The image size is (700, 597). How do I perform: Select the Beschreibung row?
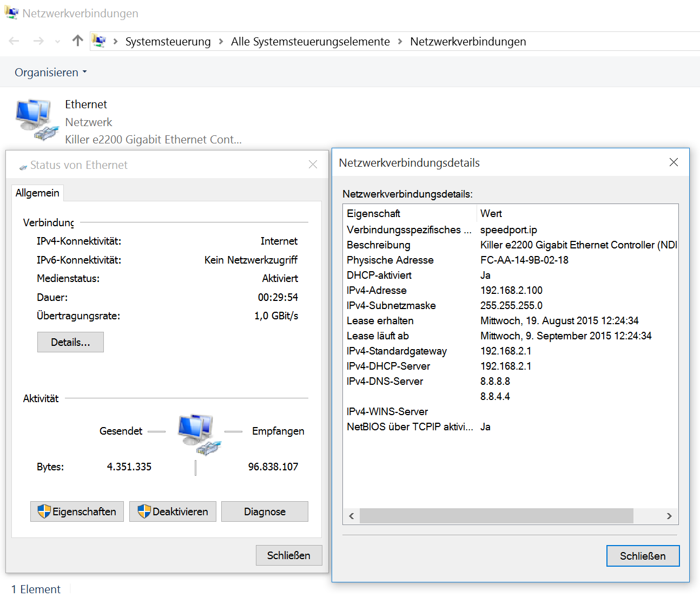510,245
